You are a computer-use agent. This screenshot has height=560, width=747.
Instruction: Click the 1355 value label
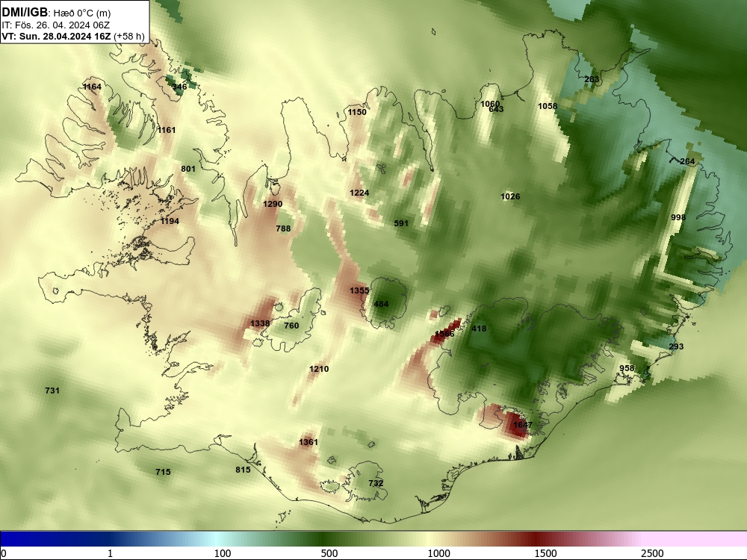coord(359,290)
